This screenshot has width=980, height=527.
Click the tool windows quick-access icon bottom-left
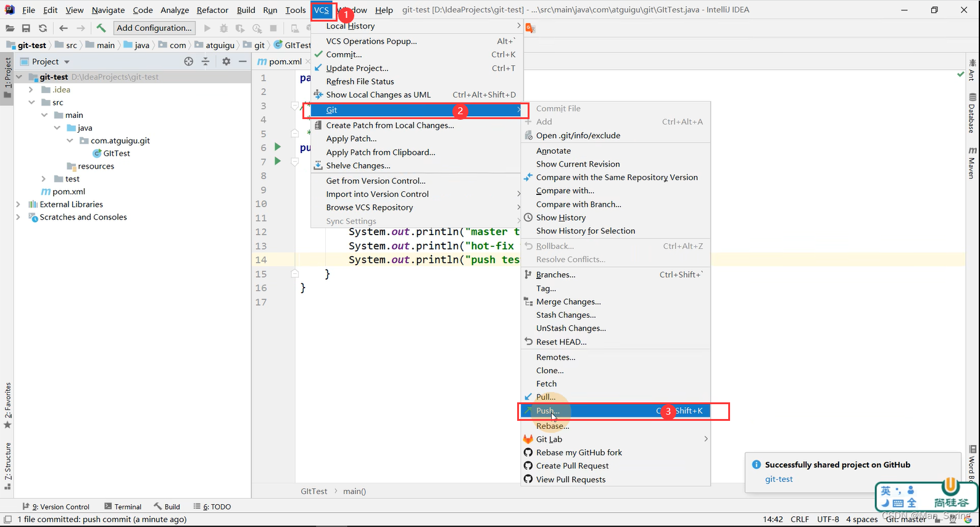[7, 520]
